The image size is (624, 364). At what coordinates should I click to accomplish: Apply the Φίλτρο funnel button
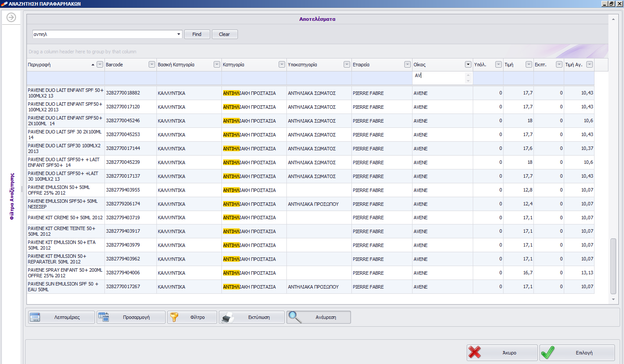pyautogui.click(x=192, y=317)
